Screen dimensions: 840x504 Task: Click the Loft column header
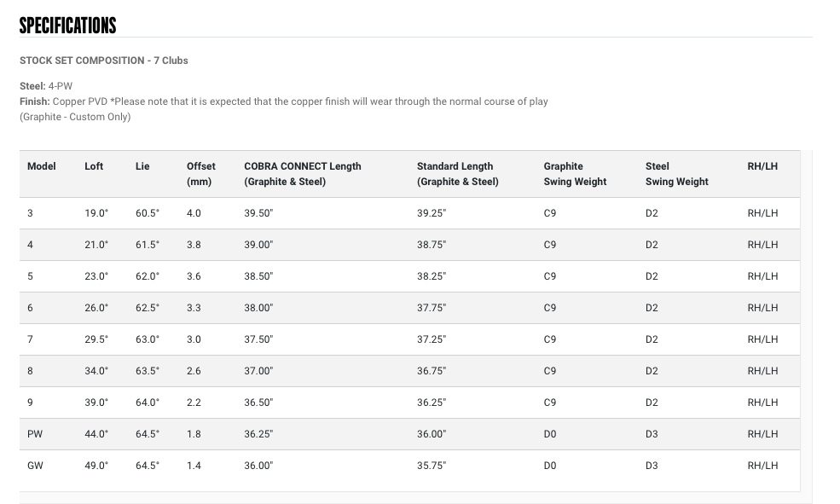pos(94,166)
